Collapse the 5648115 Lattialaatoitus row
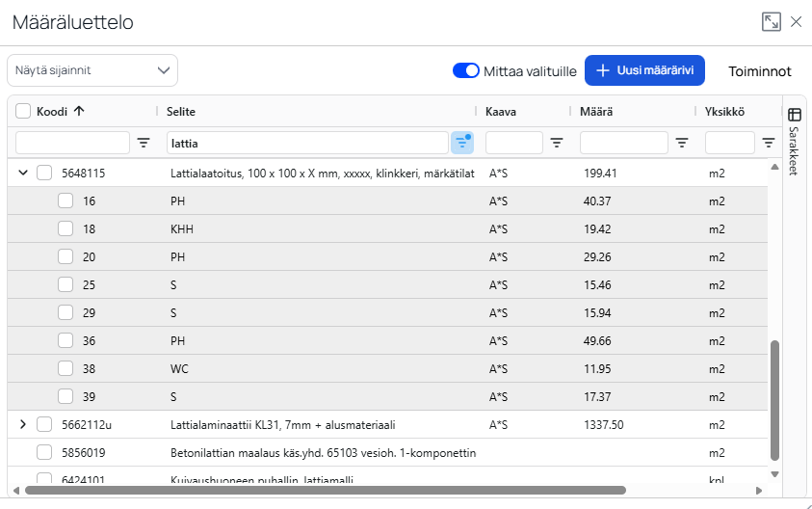 pos(24,174)
